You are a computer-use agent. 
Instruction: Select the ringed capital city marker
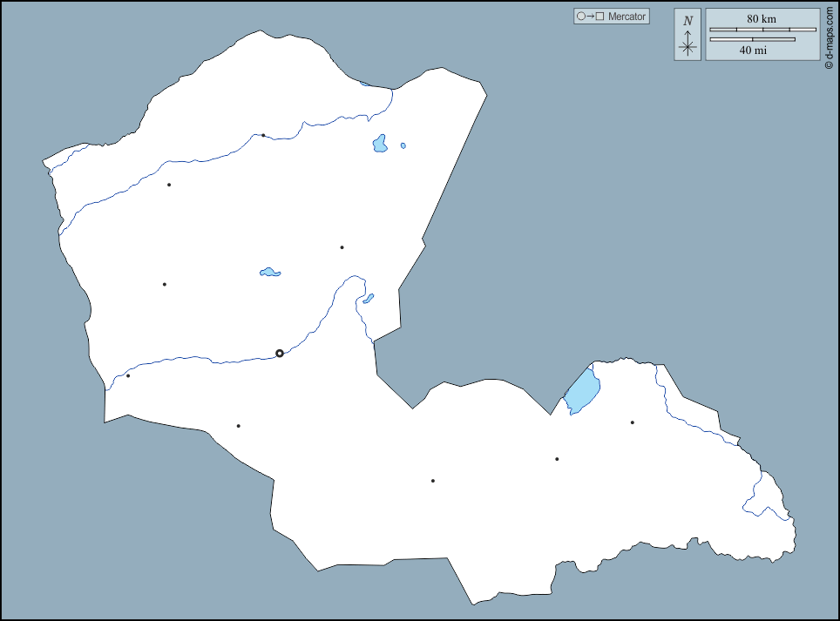280,354
